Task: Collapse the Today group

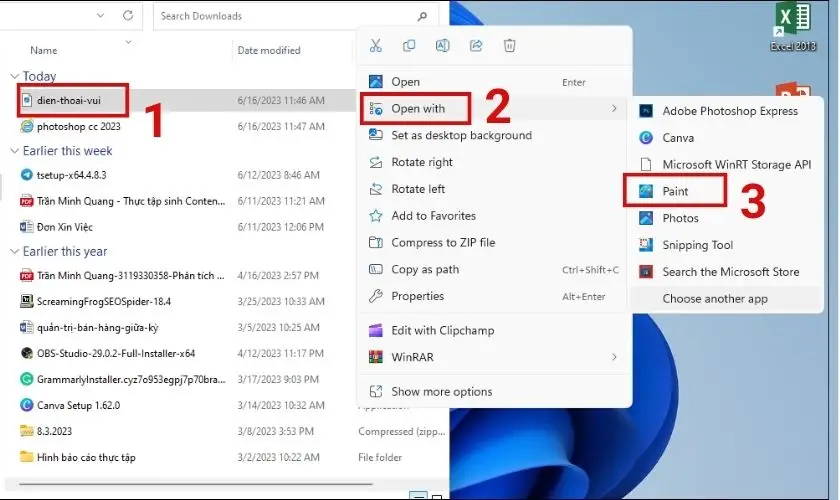Action: pyautogui.click(x=14, y=77)
